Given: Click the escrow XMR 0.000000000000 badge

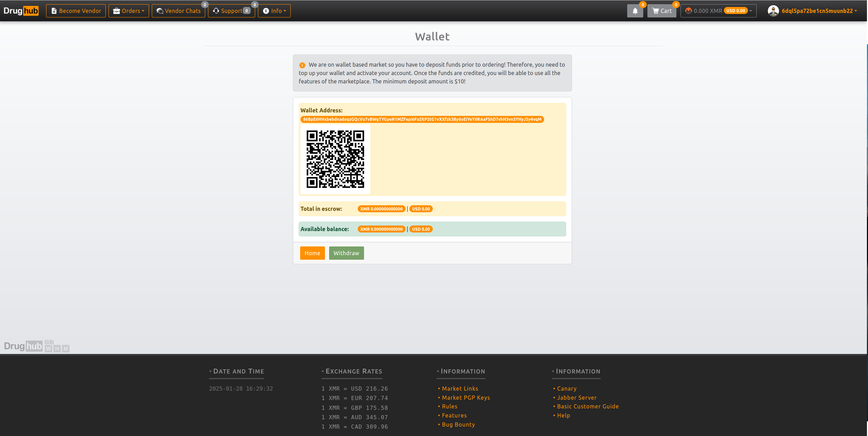Looking at the screenshot, I should [381, 209].
